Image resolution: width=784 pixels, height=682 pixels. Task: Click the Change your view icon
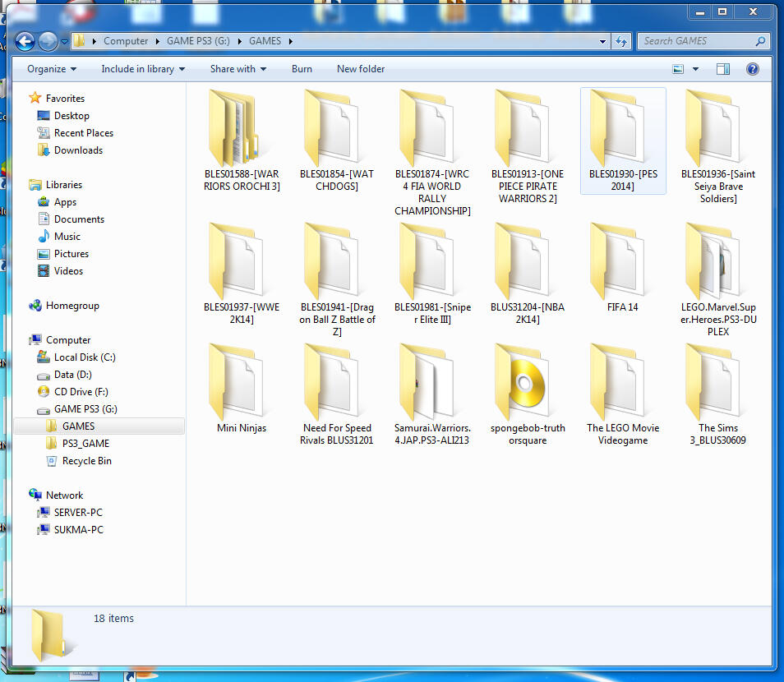678,69
